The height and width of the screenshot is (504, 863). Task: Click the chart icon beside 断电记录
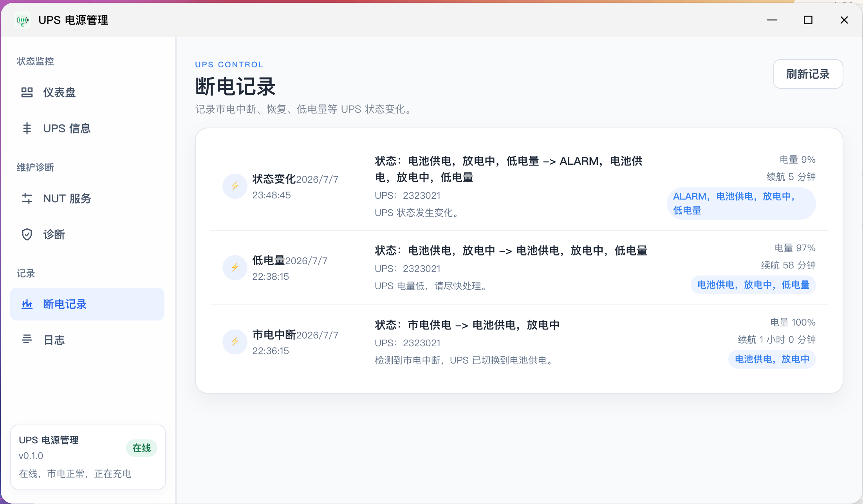coord(27,304)
